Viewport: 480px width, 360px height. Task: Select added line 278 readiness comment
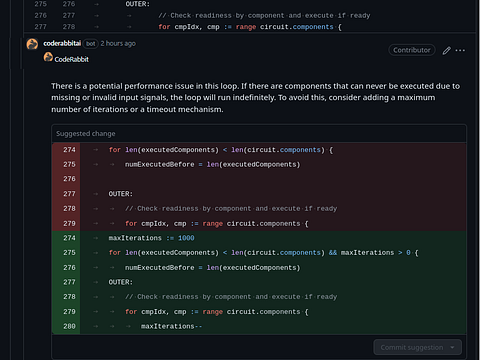259,297
